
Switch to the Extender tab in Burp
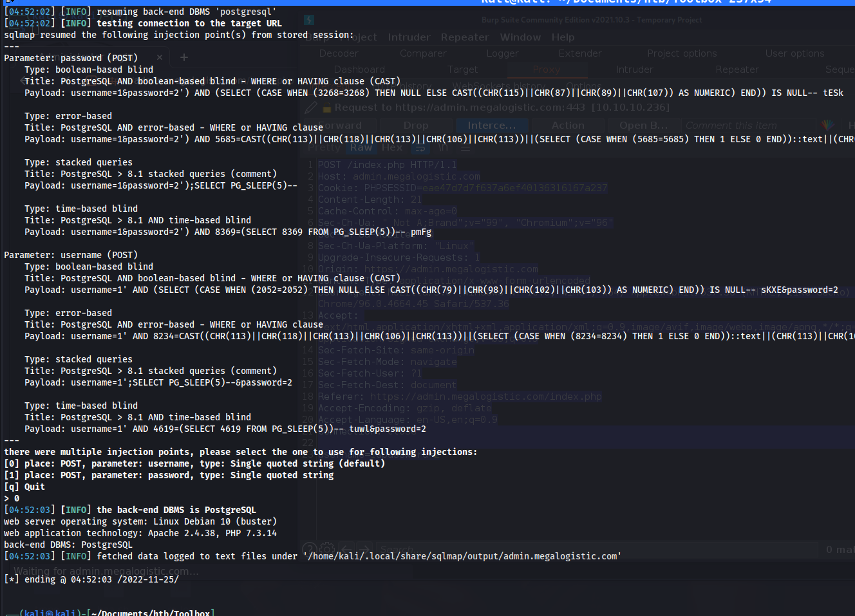580,53
